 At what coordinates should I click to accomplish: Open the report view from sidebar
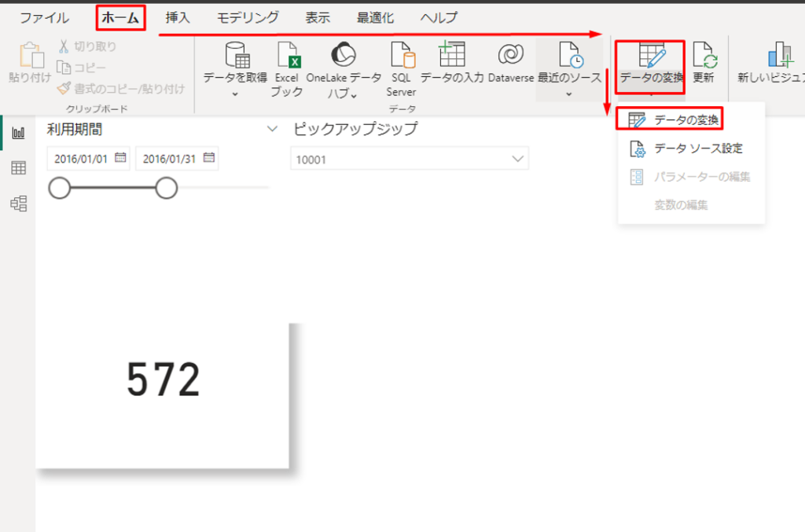19,134
